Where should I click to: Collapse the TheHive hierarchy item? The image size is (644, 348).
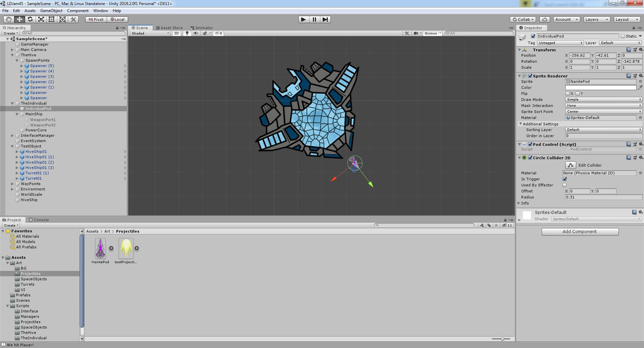coord(12,55)
